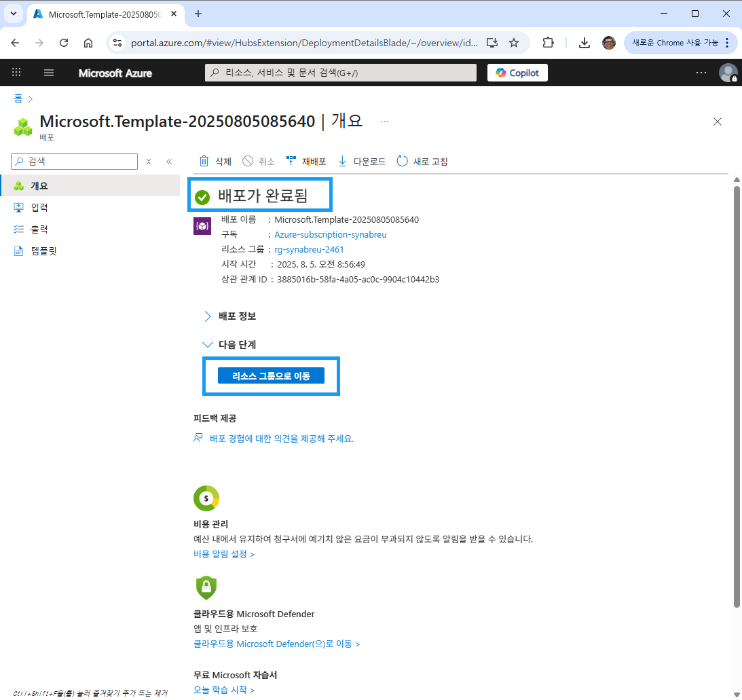
Task: Launch Copilot from the Azure header
Action: tap(517, 73)
